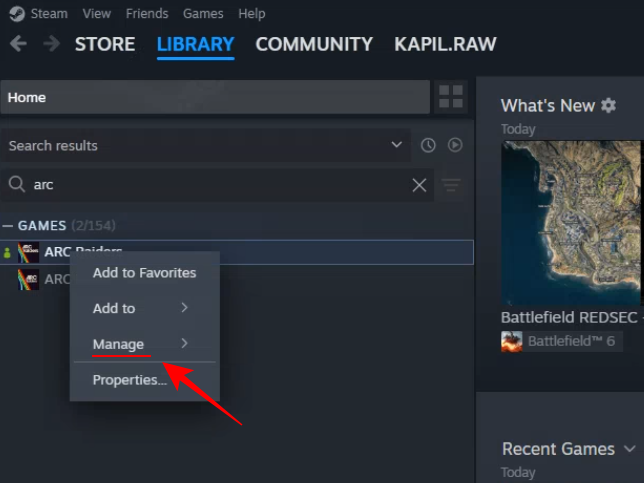Viewport: 644px width, 483px height.
Task: Go back with the left arrow
Action: [19, 44]
